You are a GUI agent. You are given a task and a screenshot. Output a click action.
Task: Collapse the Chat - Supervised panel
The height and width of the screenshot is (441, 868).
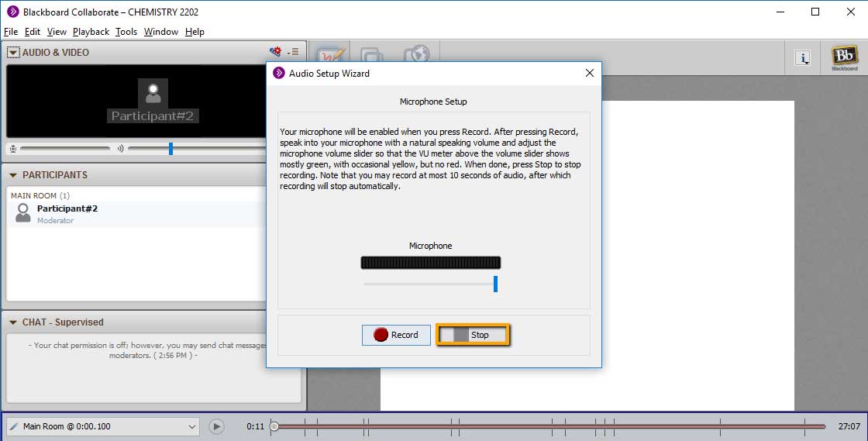[13, 322]
